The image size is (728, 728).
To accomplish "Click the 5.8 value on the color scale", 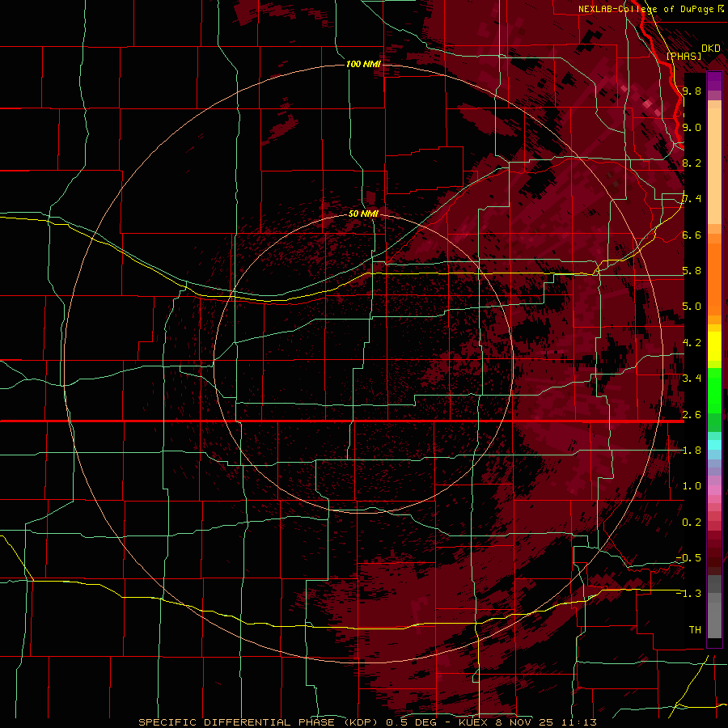I will pos(692,271).
